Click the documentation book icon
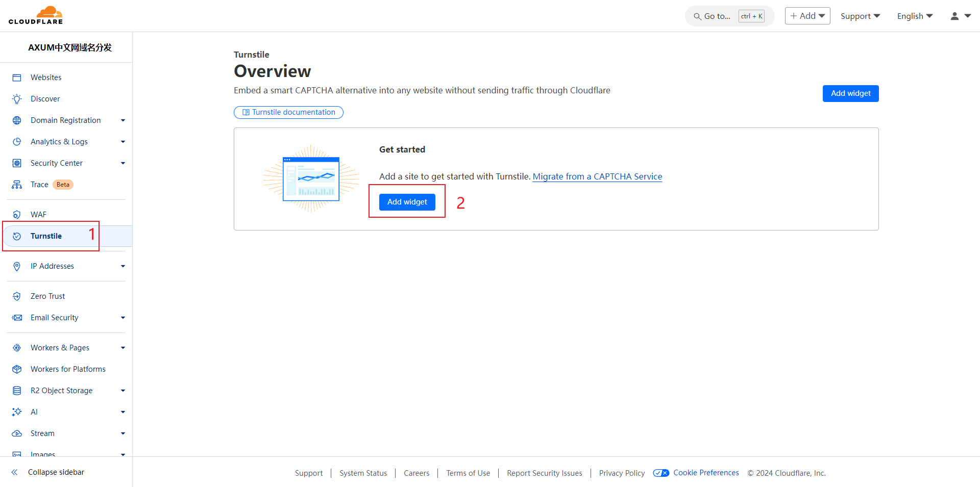This screenshot has width=980, height=487. coord(246,112)
